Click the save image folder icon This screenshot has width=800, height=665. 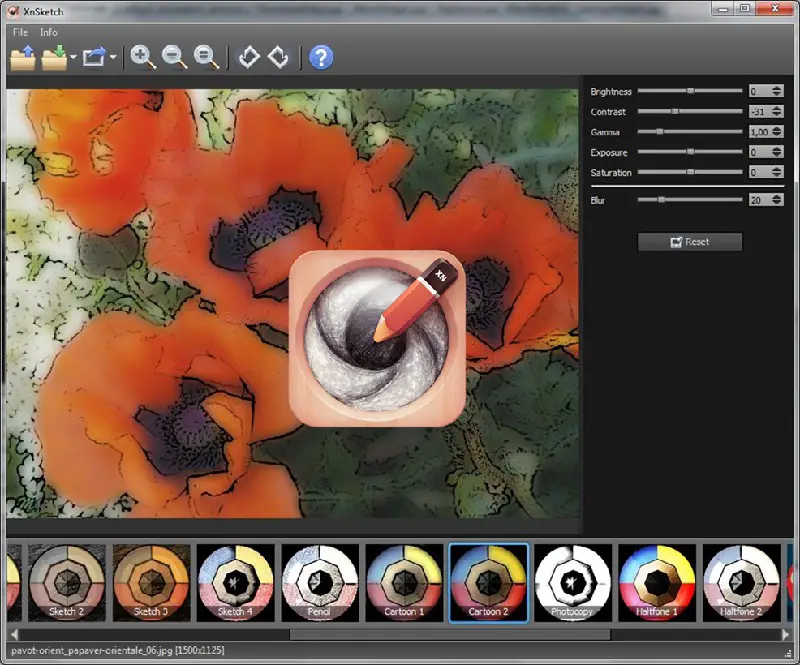click(x=54, y=57)
